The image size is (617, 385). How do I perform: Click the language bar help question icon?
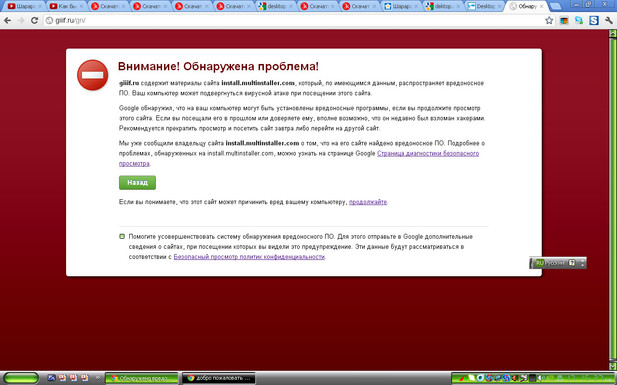tap(572, 263)
